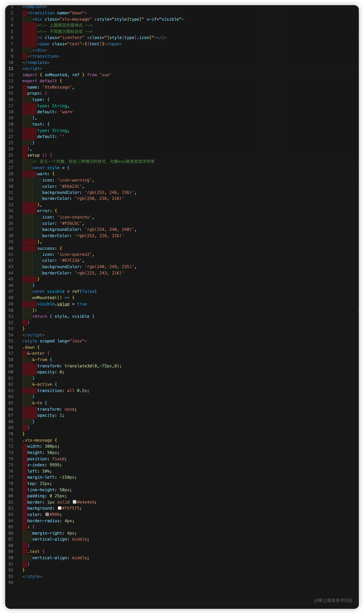Select the 'vue' module string
The width and height of the screenshot is (364, 614).
106,75
